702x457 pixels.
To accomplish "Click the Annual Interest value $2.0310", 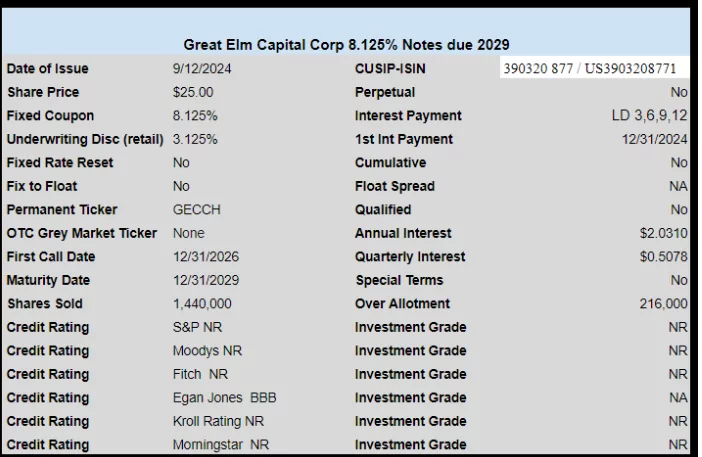I will (663, 233).
